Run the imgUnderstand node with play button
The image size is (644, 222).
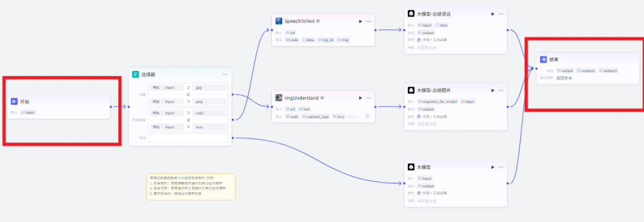click(x=360, y=98)
